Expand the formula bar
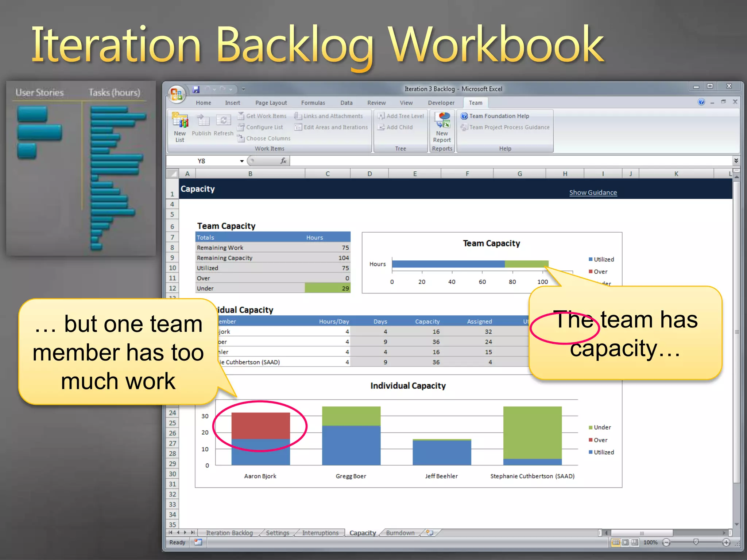 click(x=736, y=161)
